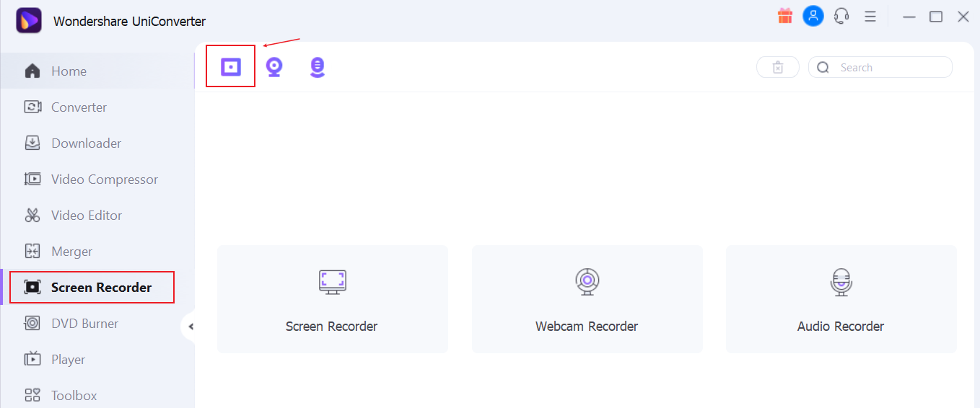Viewport: 980px width, 408px height.
Task: Launch the Webcam Recorder card
Action: coord(587,299)
